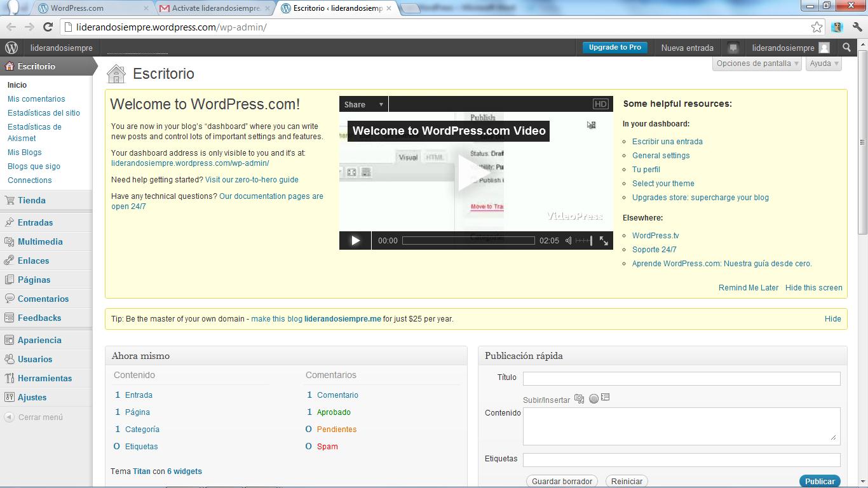Screen dimensions: 868x488
Task: Toggle the video fullscreen arrows
Action: [x=604, y=240]
